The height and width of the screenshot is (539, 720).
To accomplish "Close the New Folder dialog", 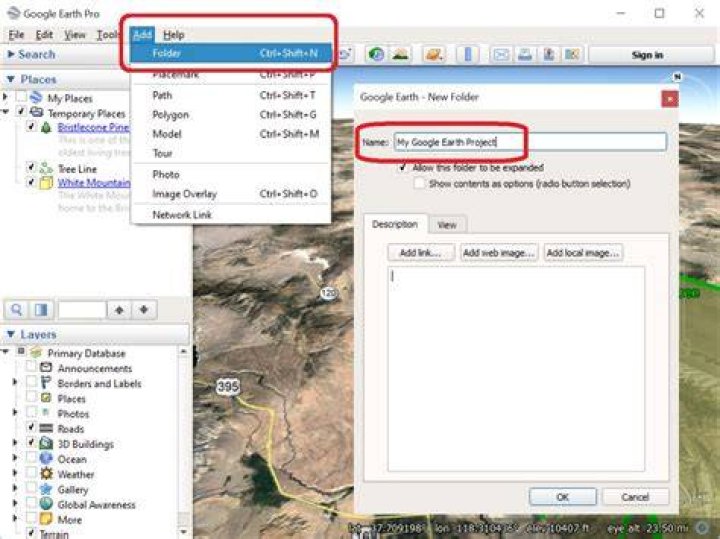I will click(669, 99).
